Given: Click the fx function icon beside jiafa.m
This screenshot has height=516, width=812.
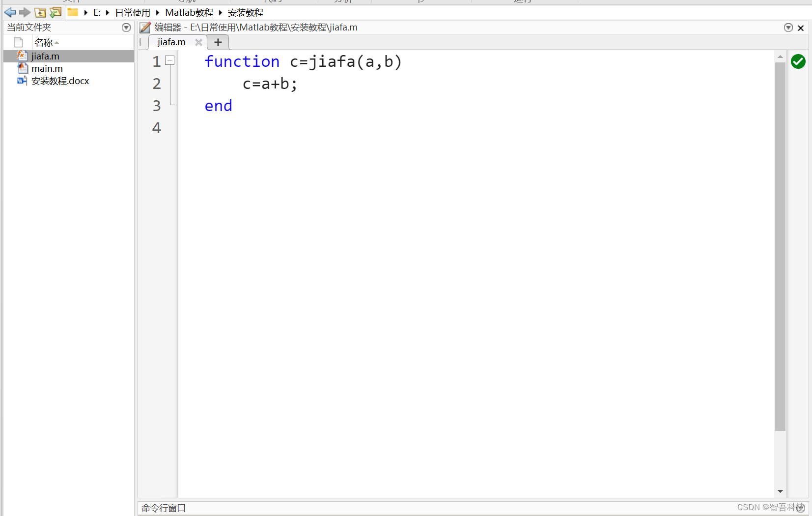Looking at the screenshot, I should tap(22, 56).
